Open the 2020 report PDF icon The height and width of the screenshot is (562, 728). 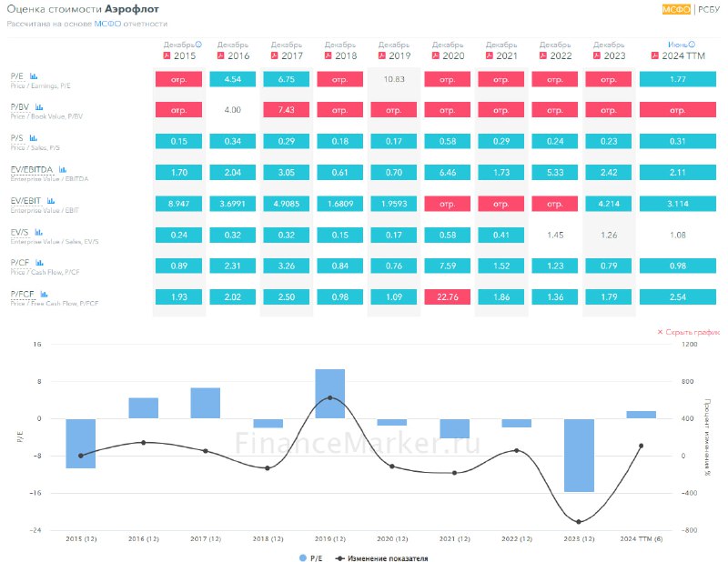tap(436, 55)
